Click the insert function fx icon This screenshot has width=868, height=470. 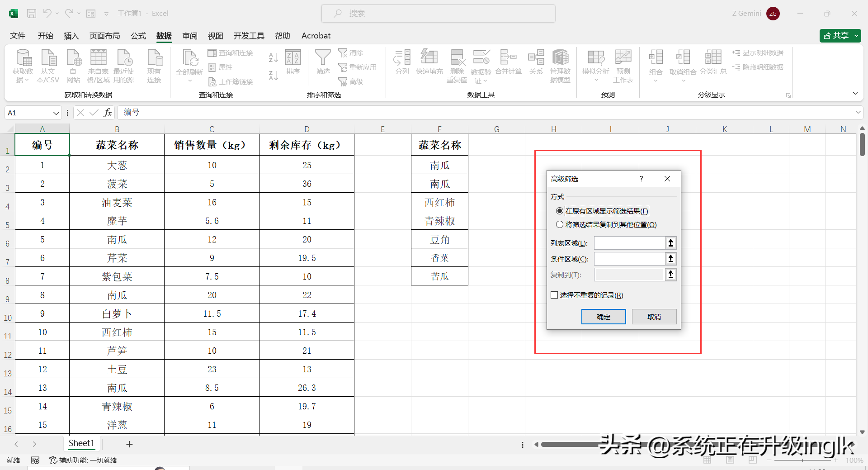click(108, 113)
